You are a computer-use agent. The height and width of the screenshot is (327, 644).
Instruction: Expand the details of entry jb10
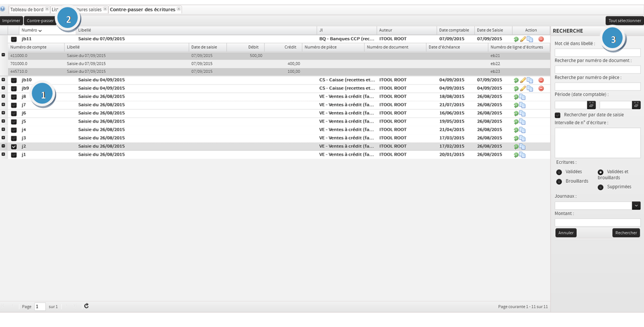[4, 80]
